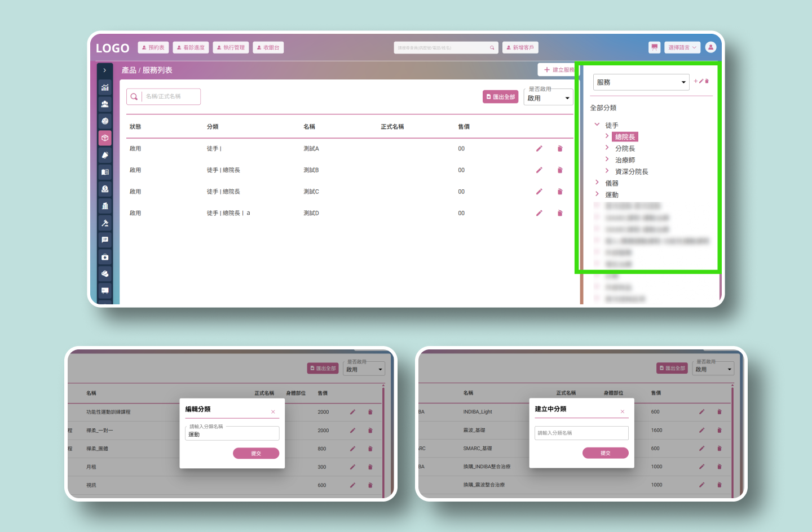Click the 名稱/正式名稱 search field
812x532 pixels.
tap(170, 96)
